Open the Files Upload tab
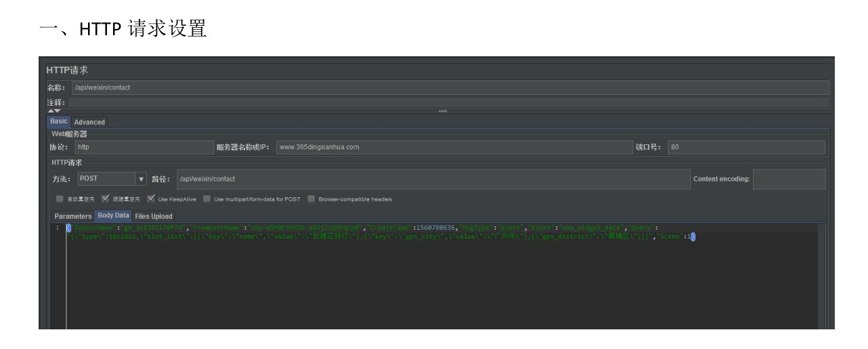Viewport: 868px width, 349px height. click(x=152, y=216)
